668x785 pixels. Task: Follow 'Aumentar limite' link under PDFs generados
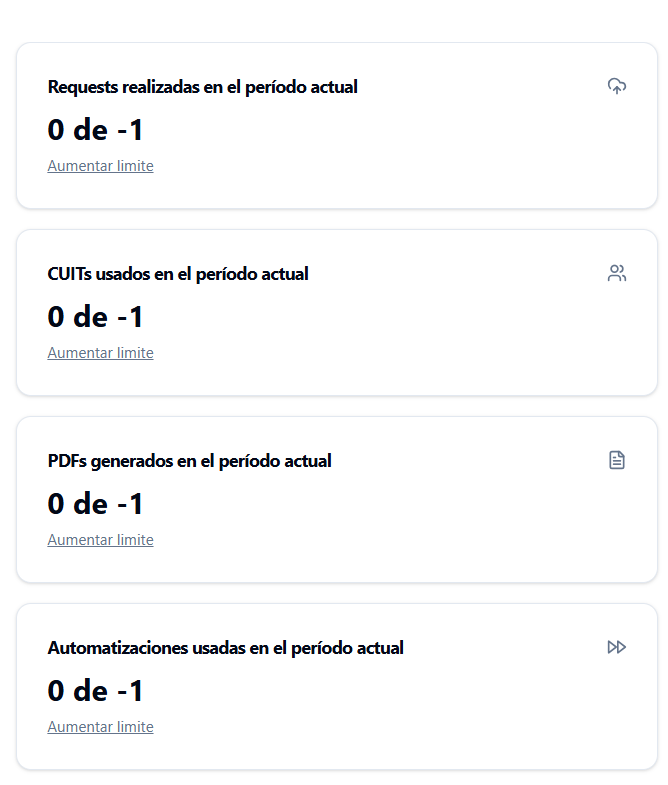click(100, 540)
